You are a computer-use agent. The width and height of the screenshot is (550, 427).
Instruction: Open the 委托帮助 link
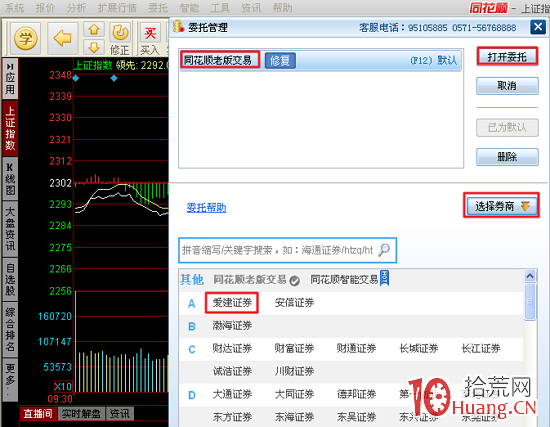click(x=206, y=208)
